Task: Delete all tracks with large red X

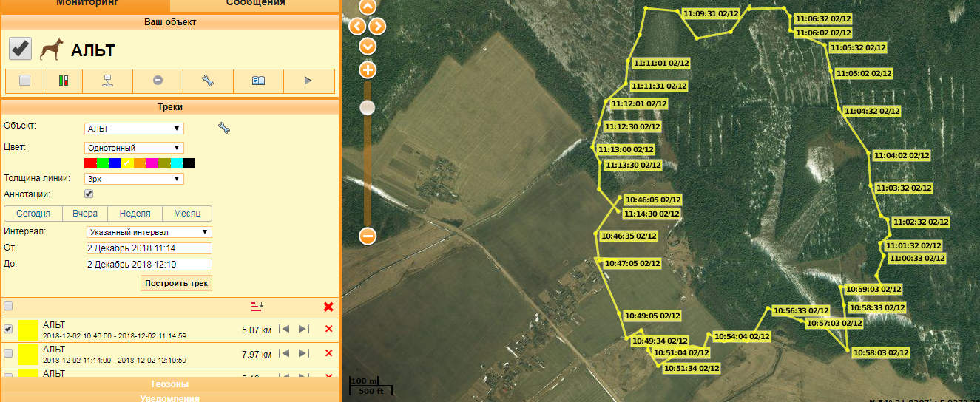Action: (328, 306)
